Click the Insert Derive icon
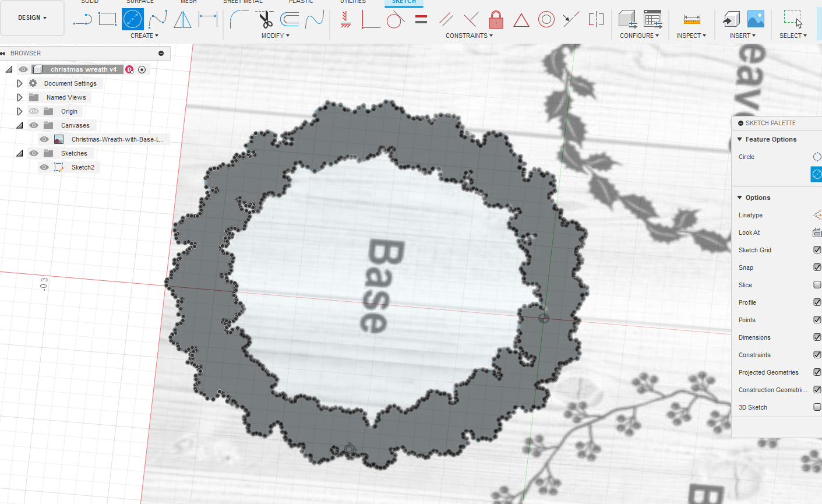The width and height of the screenshot is (822, 504). coord(731,19)
